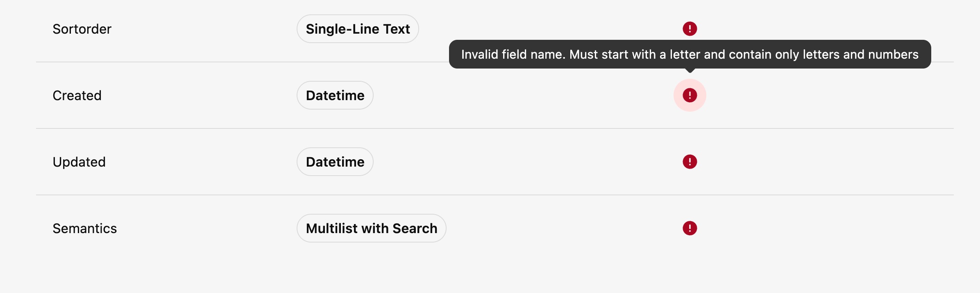Image resolution: width=980 pixels, height=293 pixels.
Task: Select the Created field name
Action: 77,95
